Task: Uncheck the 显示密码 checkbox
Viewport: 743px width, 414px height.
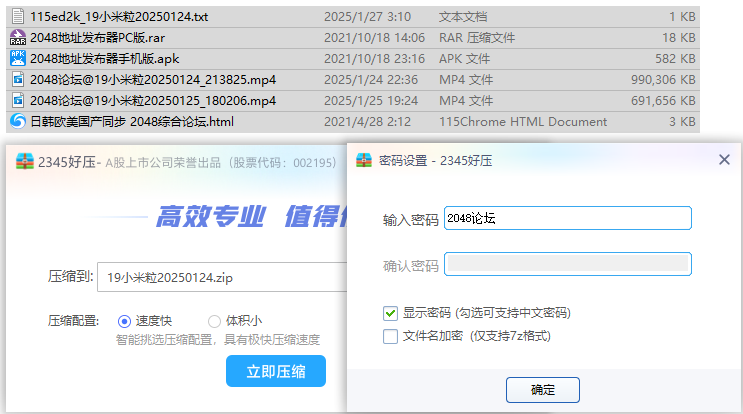Action: coord(390,313)
